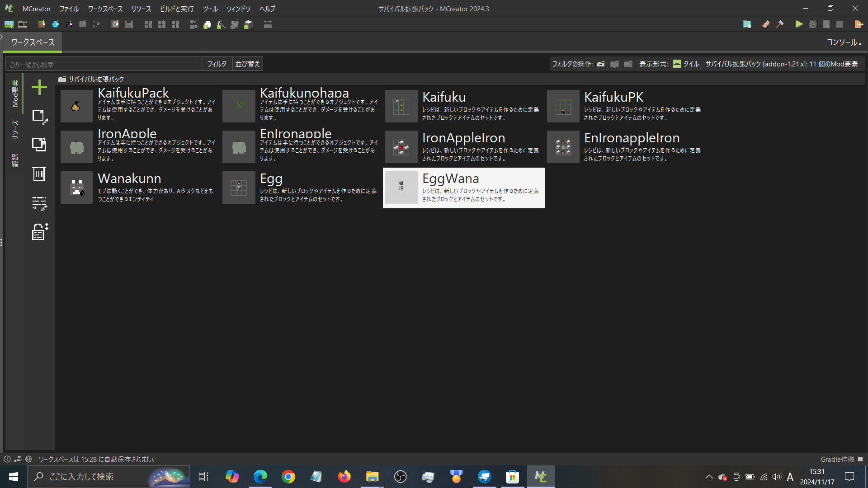Image resolution: width=868 pixels, height=488 pixels.
Task: Open the ビルドと実行 menu
Action: (177, 9)
